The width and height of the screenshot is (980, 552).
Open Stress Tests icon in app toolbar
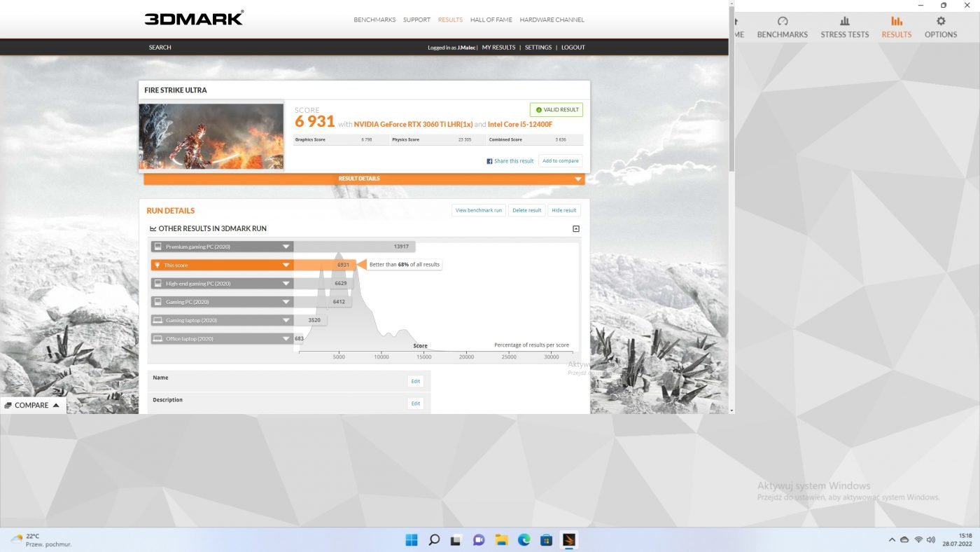click(845, 22)
